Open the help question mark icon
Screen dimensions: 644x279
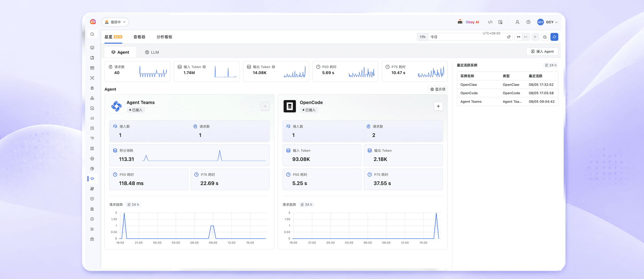pos(529,22)
